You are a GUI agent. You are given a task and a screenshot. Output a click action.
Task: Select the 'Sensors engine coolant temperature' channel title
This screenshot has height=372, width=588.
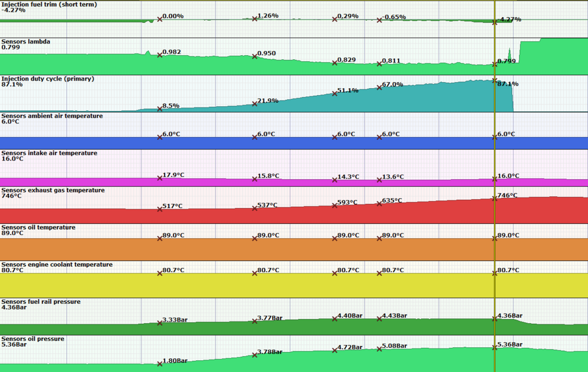pos(57,264)
